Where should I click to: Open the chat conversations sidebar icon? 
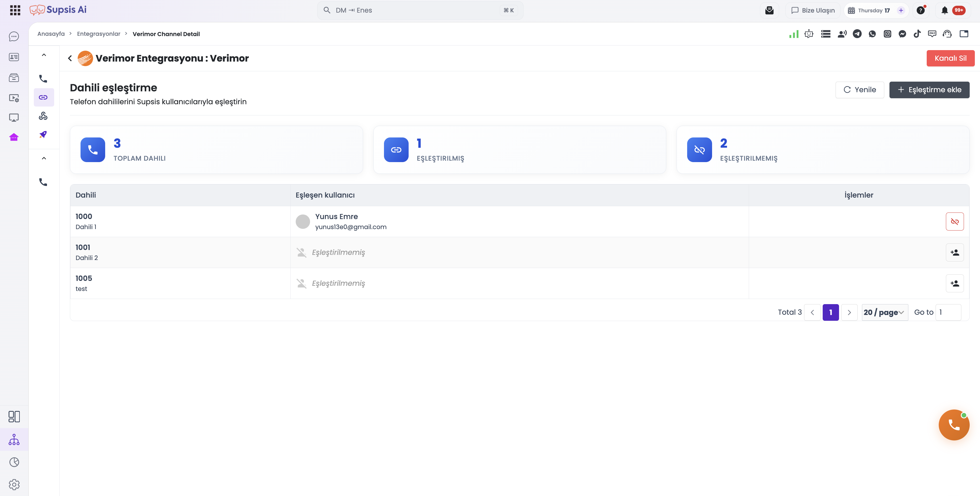[14, 36]
